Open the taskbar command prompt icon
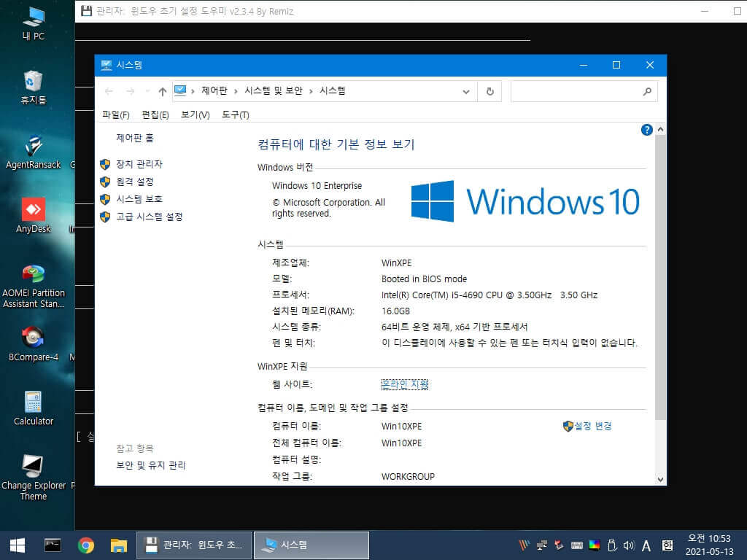Image resolution: width=747 pixels, height=560 pixels. 53,545
